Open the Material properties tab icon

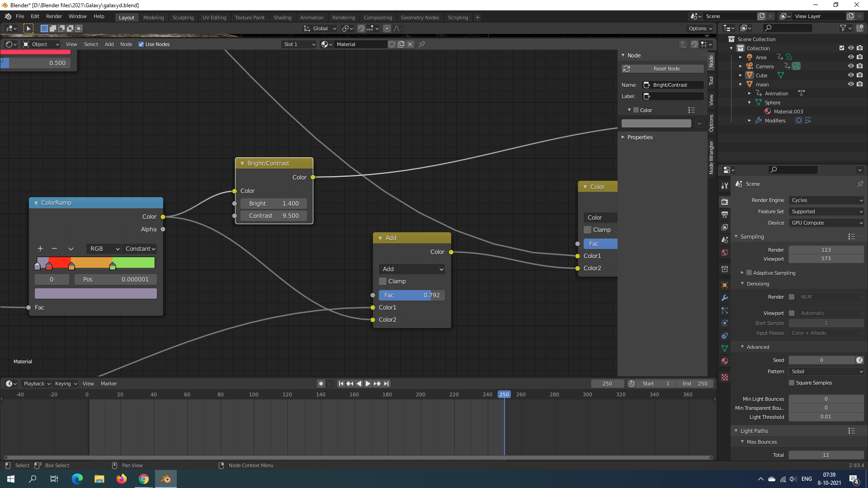click(725, 361)
